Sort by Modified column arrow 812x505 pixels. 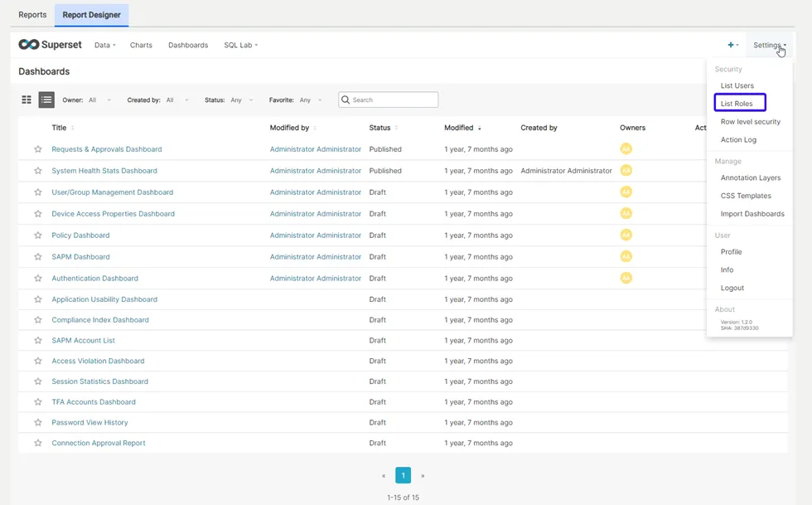point(479,129)
